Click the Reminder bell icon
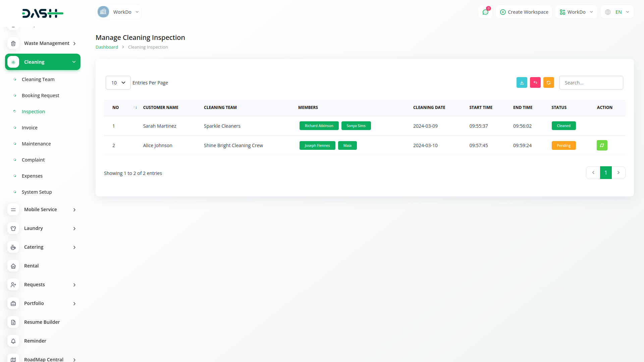The height and width of the screenshot is (362, 644). click(13, 341)
